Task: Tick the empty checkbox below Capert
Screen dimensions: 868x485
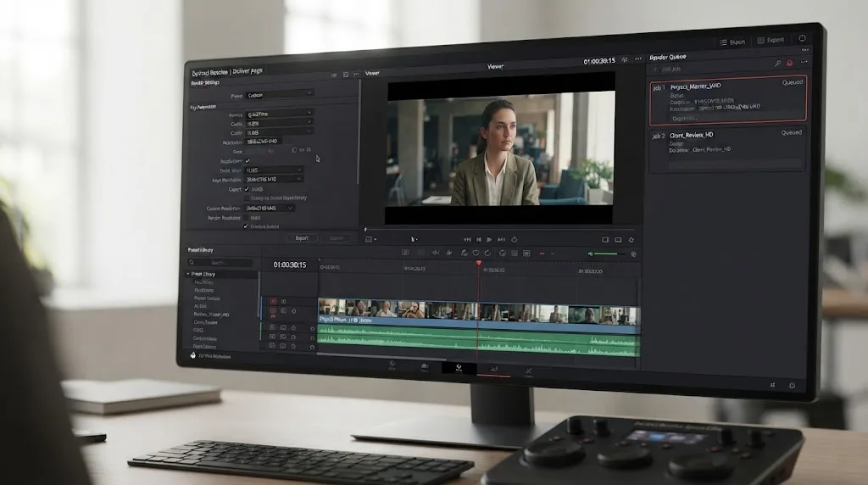Action: [247, 198]
